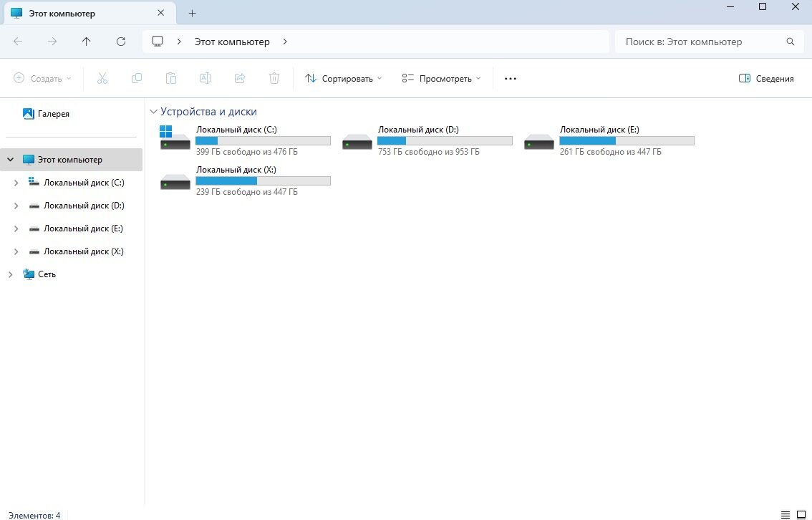Switch to large thumbnails view in status bar

801,515
